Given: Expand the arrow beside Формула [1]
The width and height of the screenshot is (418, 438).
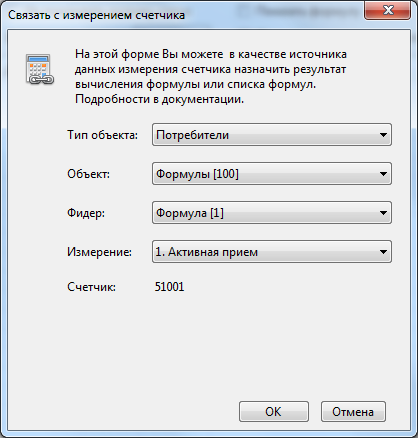Looking at the screenshot, I should point(383,213).
